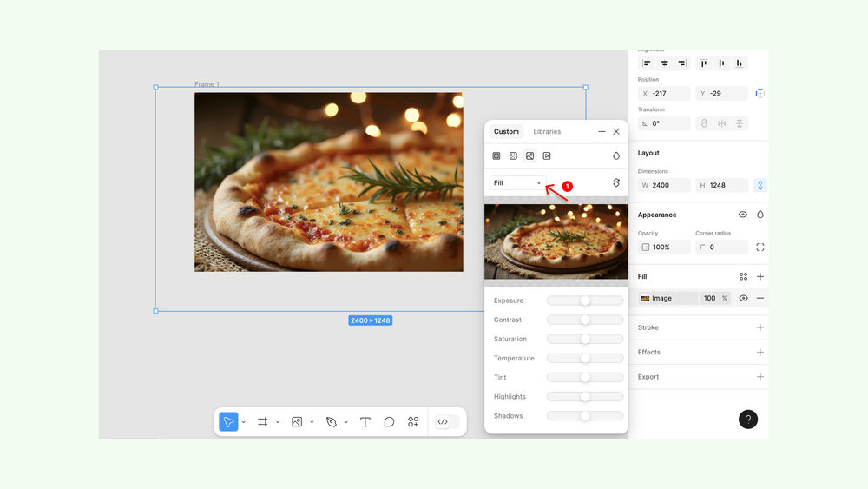Click plus icon in fill picker header
Screen dimensions: 868x489
602,132
